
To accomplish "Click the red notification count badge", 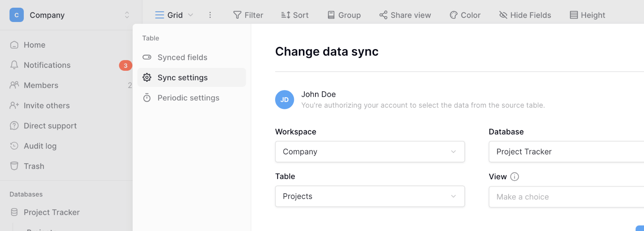I will pyautogui.click(x=126, y=66).
